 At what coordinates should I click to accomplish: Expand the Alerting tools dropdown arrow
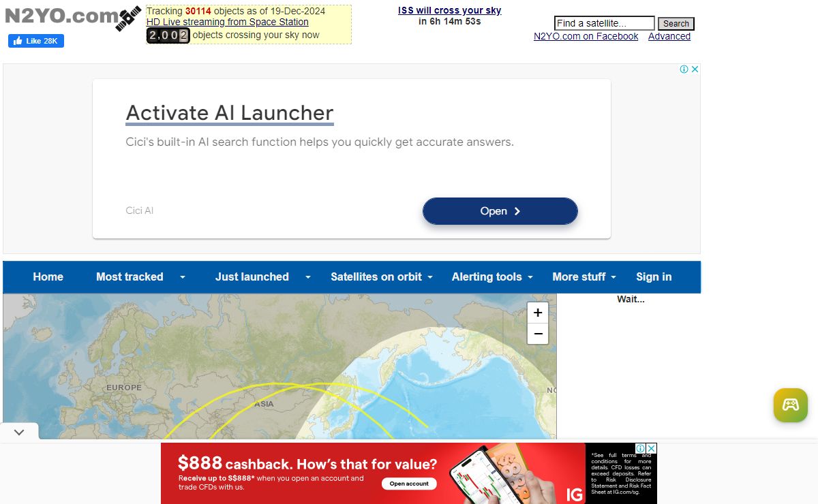click(530, 277)
